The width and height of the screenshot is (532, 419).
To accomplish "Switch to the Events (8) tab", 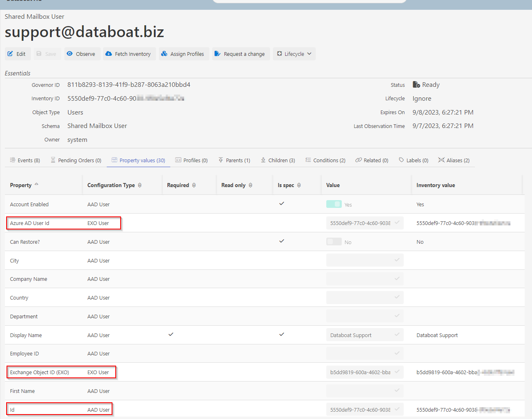I will click(25, 160).
